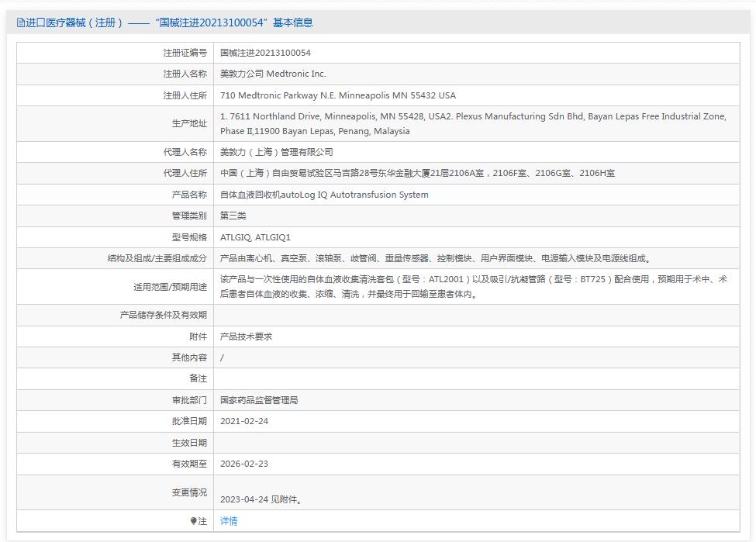The height and width of the screenshot is (542, 756).
Task: Click the 其他内容 label
Action: coord(189,357)
